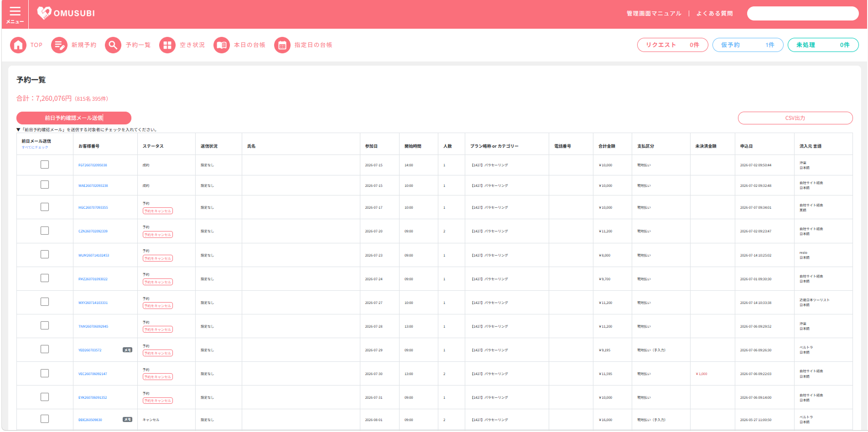Viewport: 868px width, 432px height.
Task: Check the box for HGC260707093355
Action: point(45,207)
